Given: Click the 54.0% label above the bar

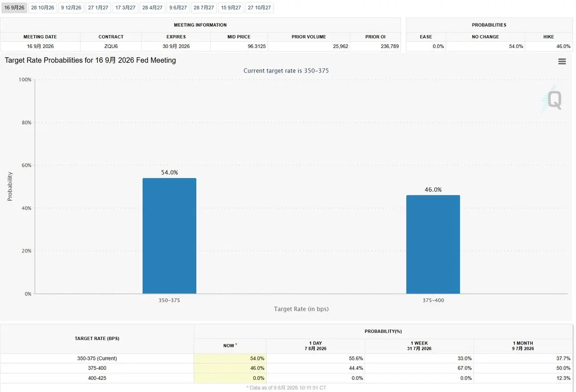Looking at the screenshot, I should [x=170, y=172].
